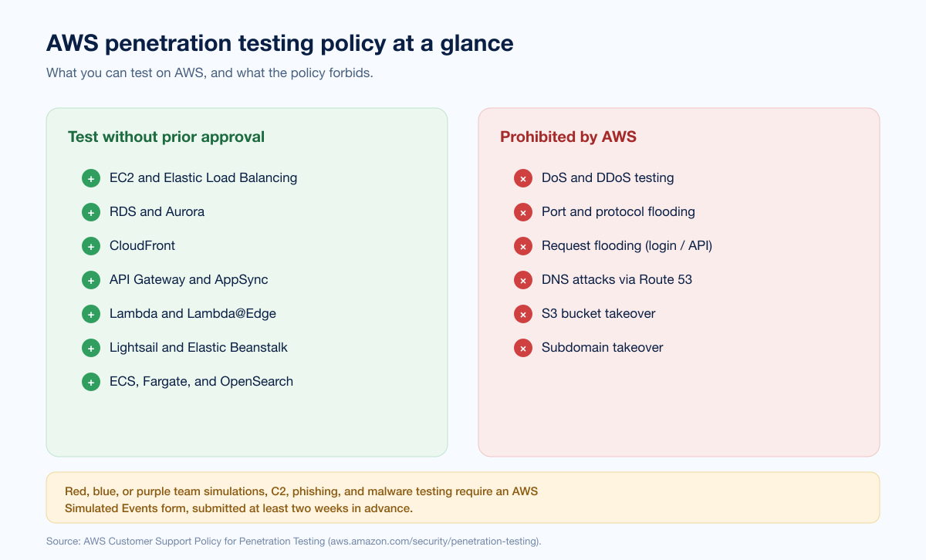Click the green plus icon beside Lambda and Lambda@Edge
Image resolution: width=926 pixels, height=560 pixels.
91,314
